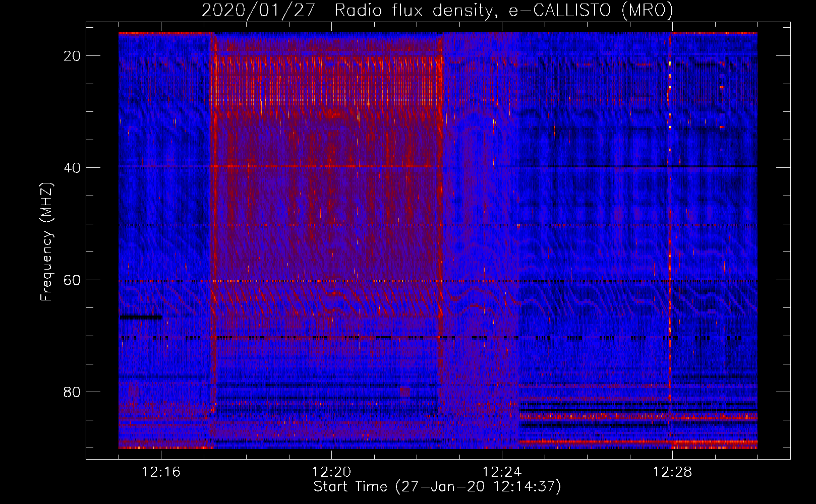
Task: Click the '20' frequency tick label
Action: [73, 56]
